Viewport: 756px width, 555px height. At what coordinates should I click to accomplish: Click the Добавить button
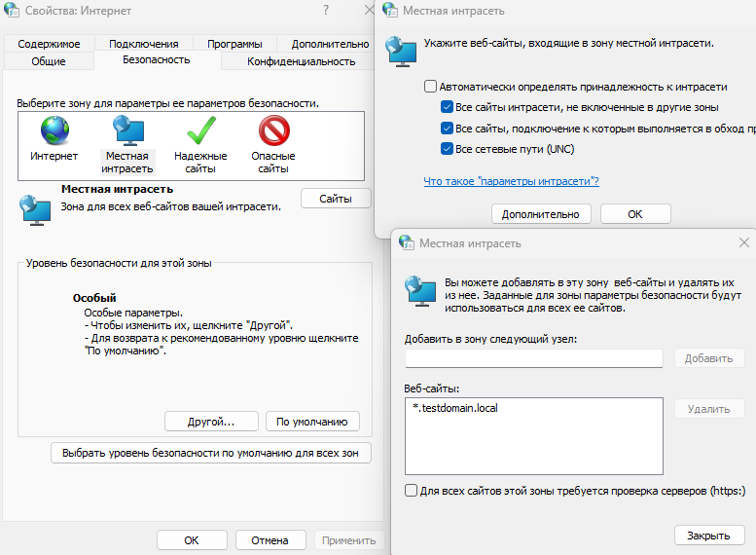pos(708,358)
